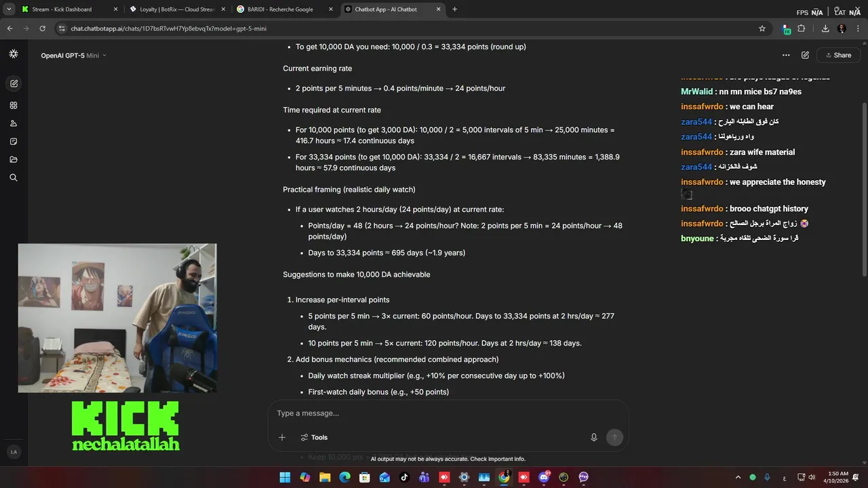This screenshot has width=868, height=488.
Task: Open the three-dots more options menu
Action: pyautogui.click(x=786, y=55)
